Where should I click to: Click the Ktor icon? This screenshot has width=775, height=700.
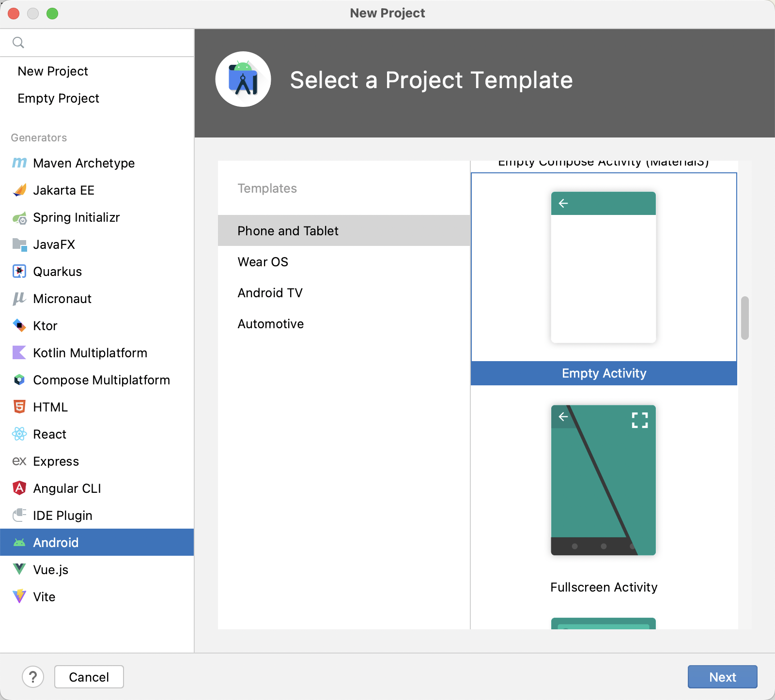pyautogui.click(x=19, y=326)
